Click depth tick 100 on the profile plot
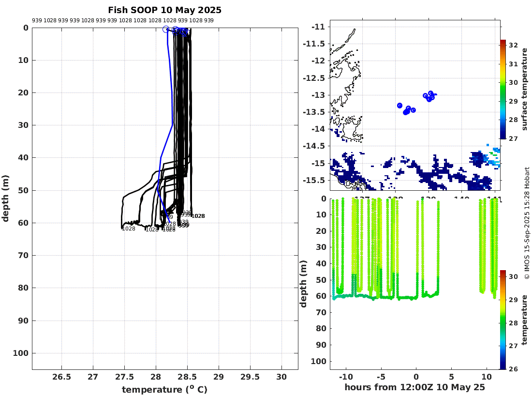Viewport: 532px width, 397px height. [x=21, y=353]
